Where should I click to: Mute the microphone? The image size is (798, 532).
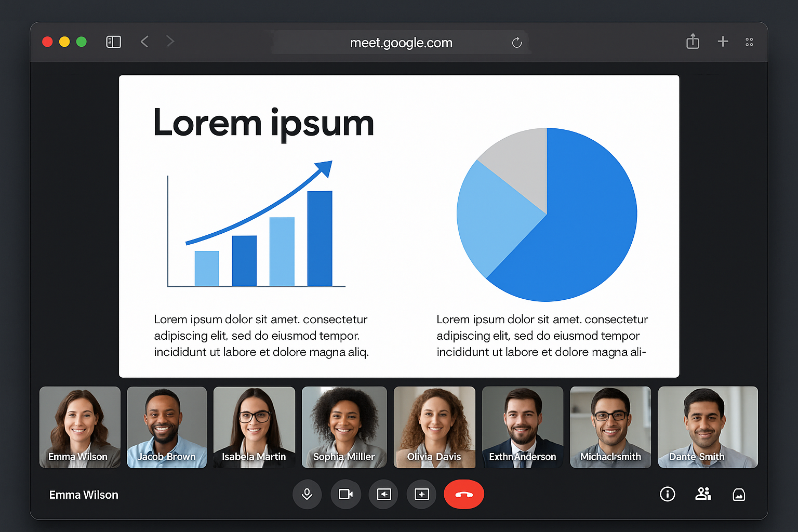pos(307,494)
